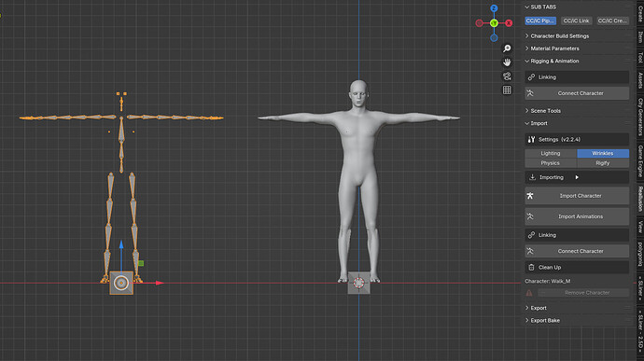
Task: Click the Import Character button
Action: coord(577,196)
